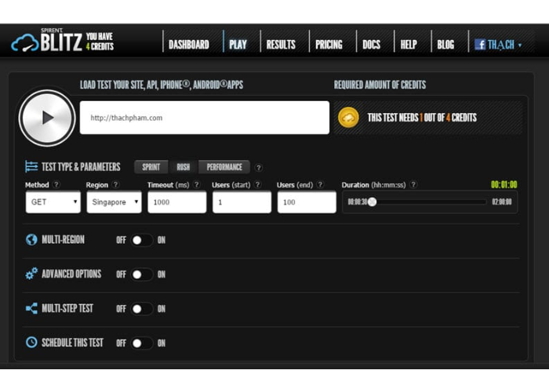This screenshot has width=549, height=392.
Task: Click "This test needs 1 out of 4 credits"
Action: (422, 118)
